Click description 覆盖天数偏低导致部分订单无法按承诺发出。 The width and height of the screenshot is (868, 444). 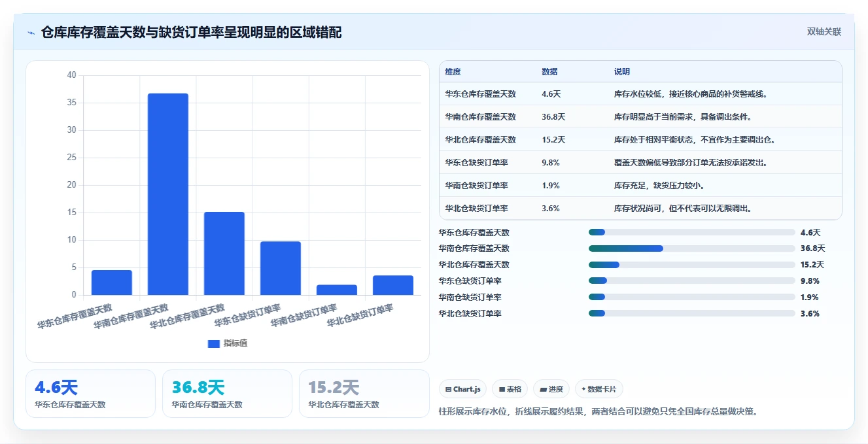tap(691, 163)
